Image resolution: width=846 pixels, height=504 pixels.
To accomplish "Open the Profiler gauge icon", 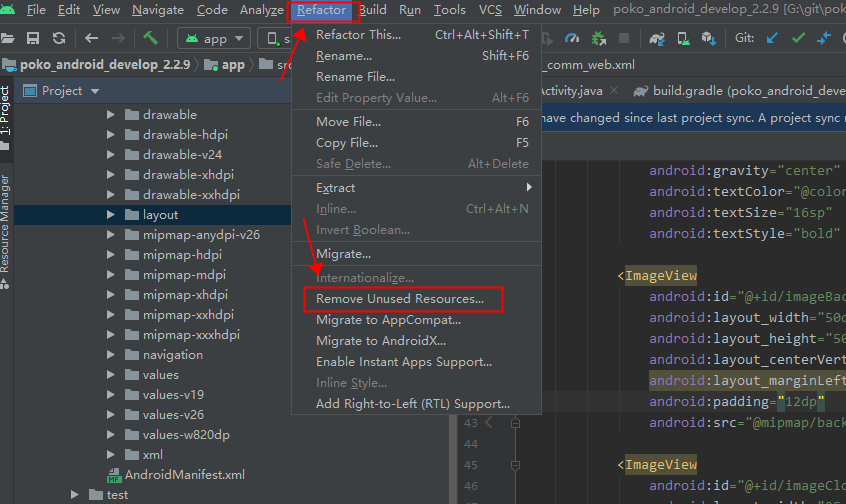I will pyautogui.click(x=572, y=38).
